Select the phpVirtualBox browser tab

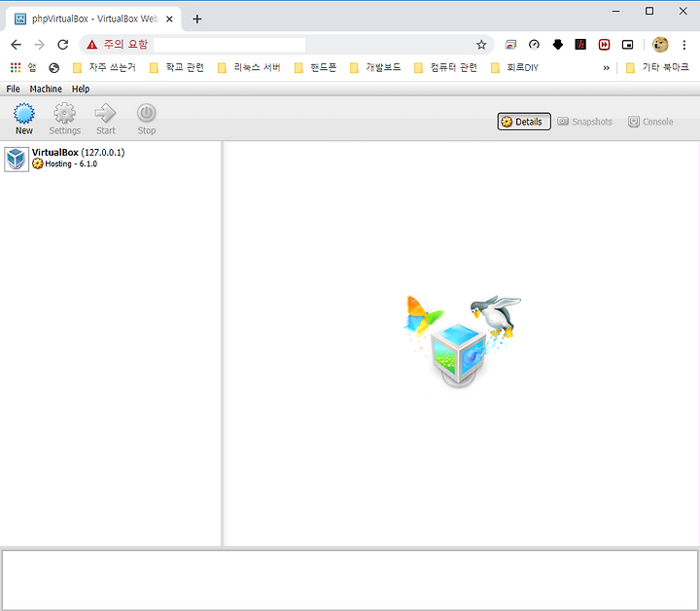point(93,19)
